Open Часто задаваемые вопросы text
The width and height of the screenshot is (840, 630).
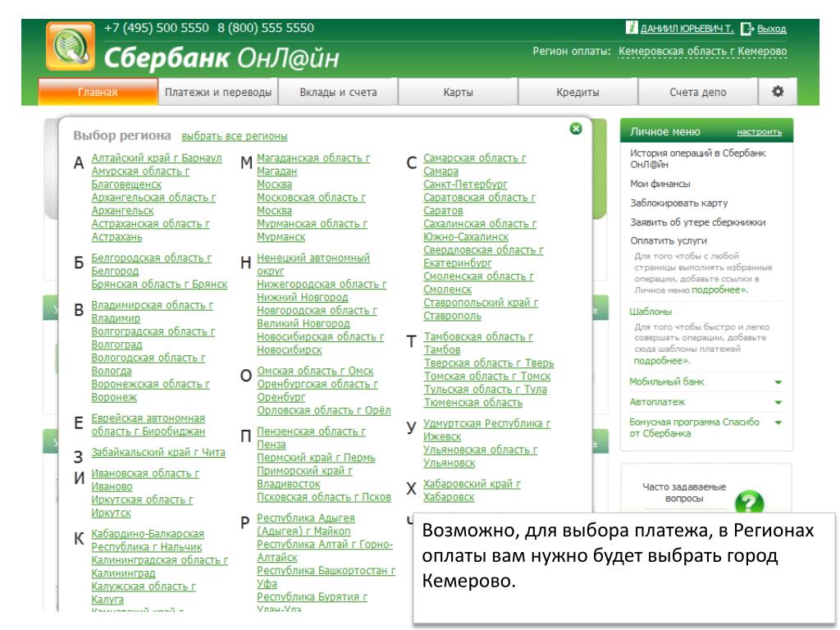click(684, 493)
